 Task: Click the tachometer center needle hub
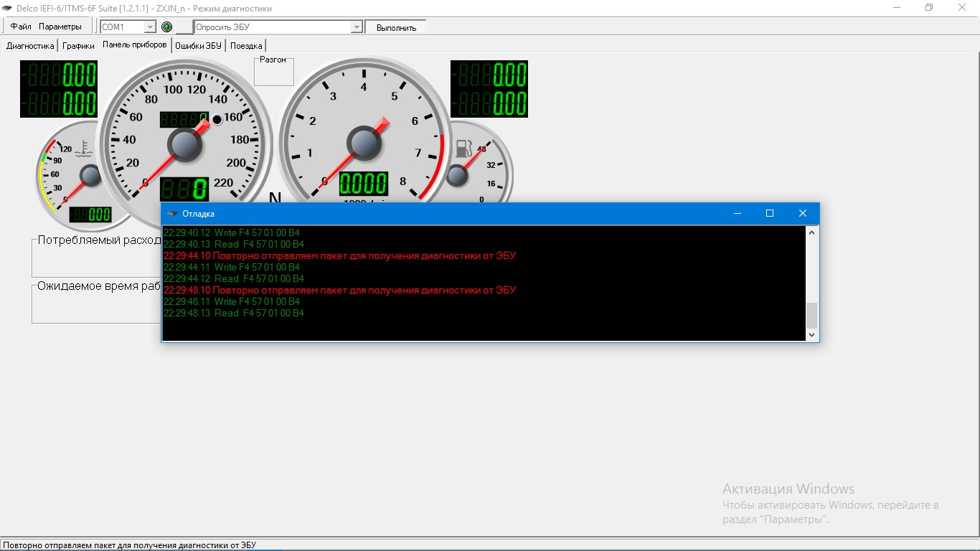click(x=364, y=143)
